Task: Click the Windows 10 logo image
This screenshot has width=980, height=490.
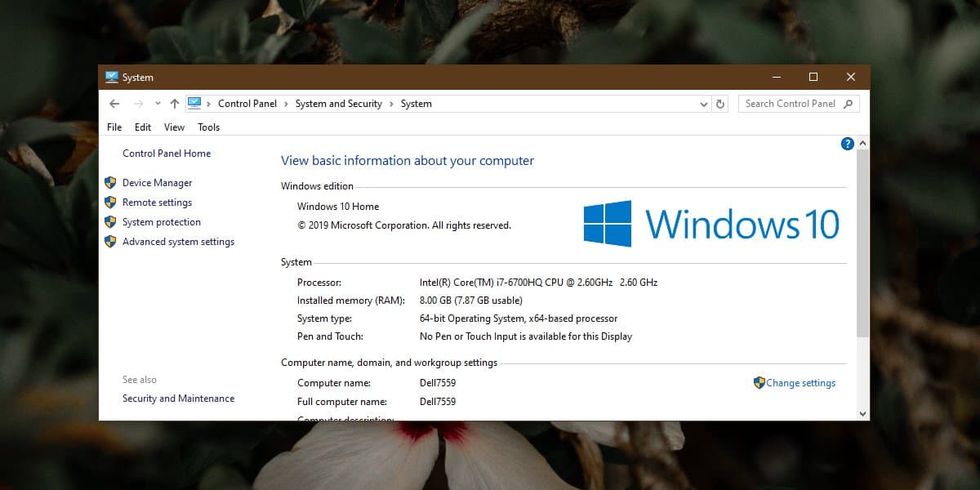Action: (x=711, y=224)
